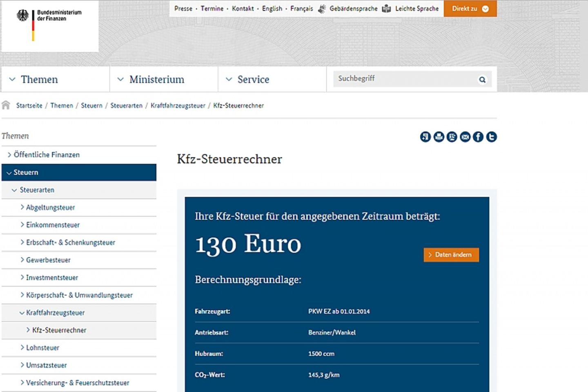Click the search magnifier icon
Viewport: 588px width, 392px height.
point(482,80)
